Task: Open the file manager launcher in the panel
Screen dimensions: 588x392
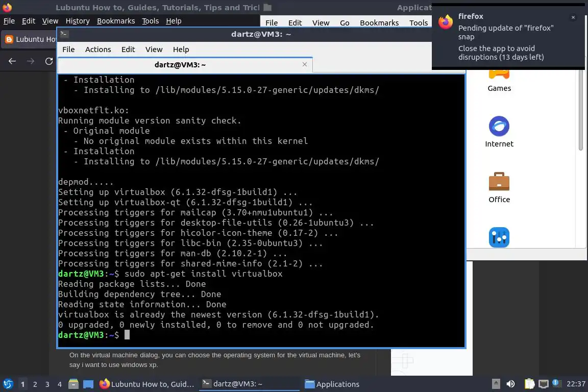Action: 73,384
